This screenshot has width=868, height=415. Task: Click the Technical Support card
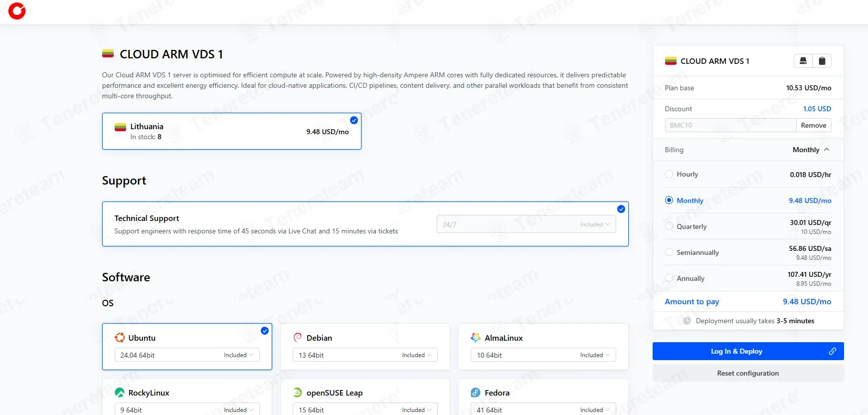tap(365, 224)
